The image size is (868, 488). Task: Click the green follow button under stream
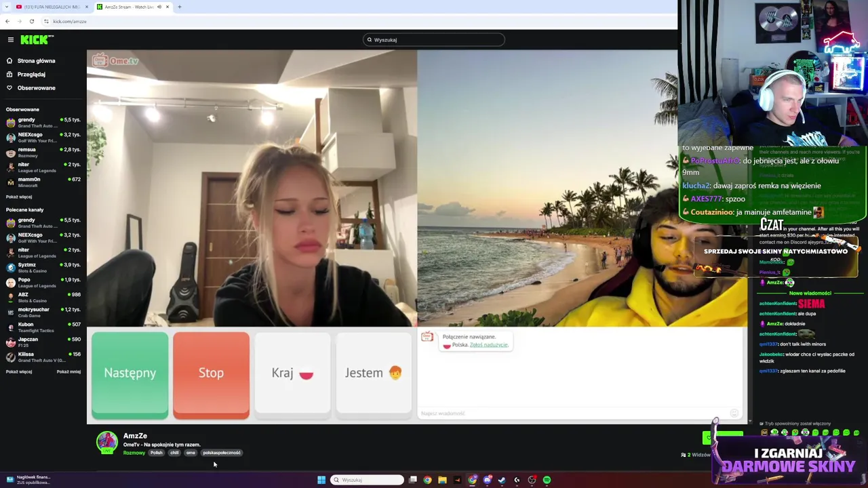pyautogui.click(x=723, y=437)
